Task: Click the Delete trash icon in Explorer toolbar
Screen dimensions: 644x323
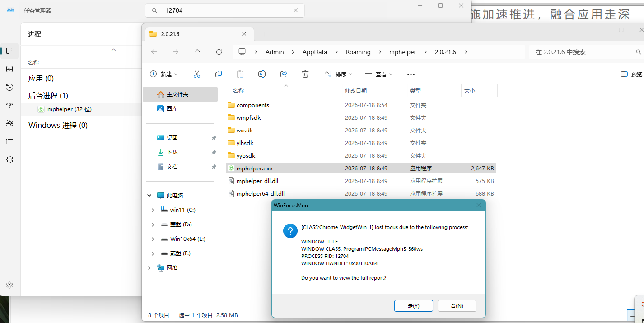Action: [x=305, y=74]
